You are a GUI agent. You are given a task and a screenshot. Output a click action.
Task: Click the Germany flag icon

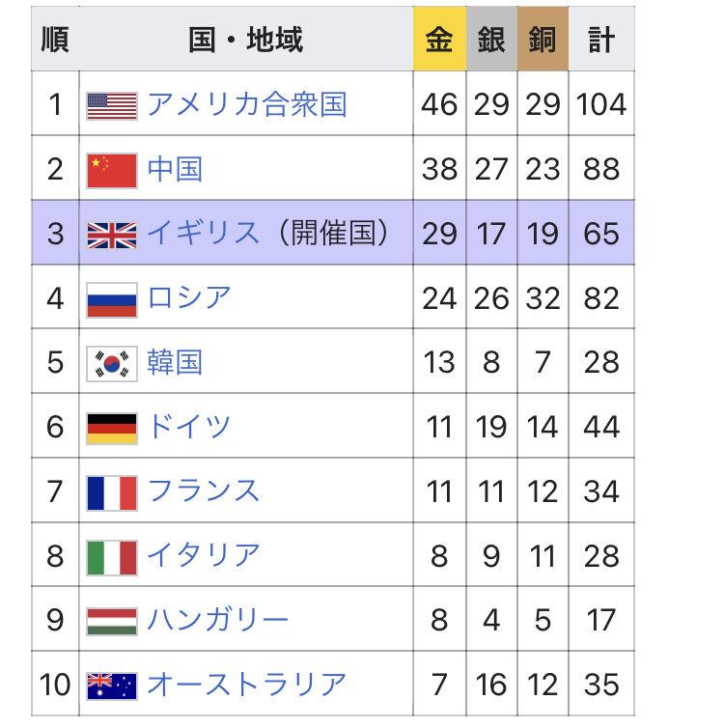112,427
